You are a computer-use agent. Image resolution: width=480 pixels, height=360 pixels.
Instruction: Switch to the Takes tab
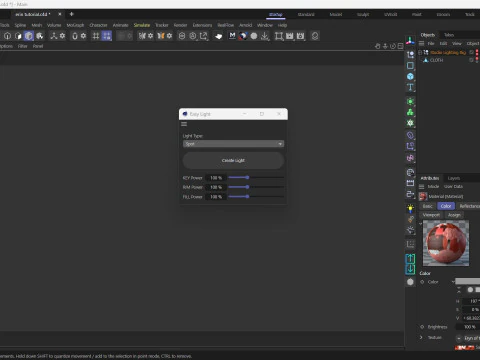pos(449,35)
